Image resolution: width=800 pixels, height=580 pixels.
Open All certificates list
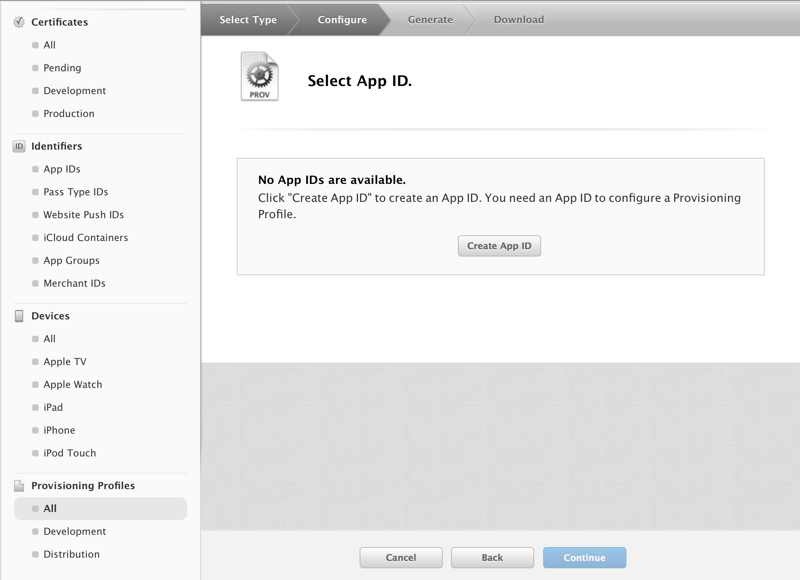point(49,45)
